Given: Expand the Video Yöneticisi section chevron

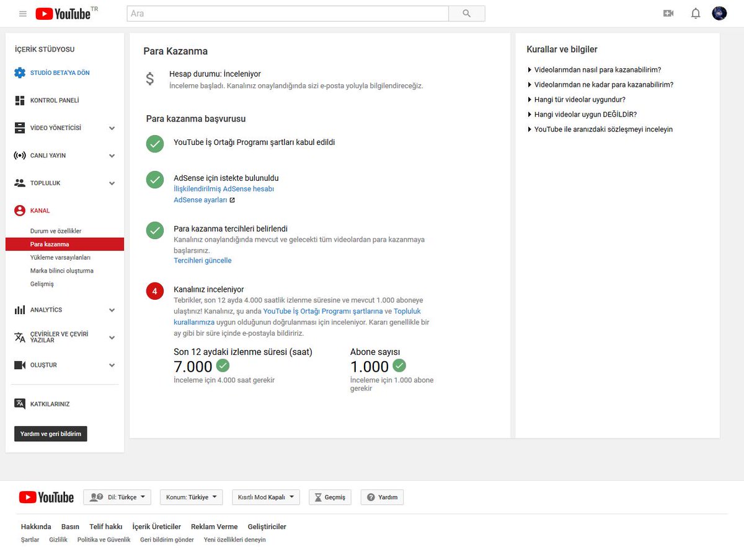Looking at the screenshot, I should [112, 128].
